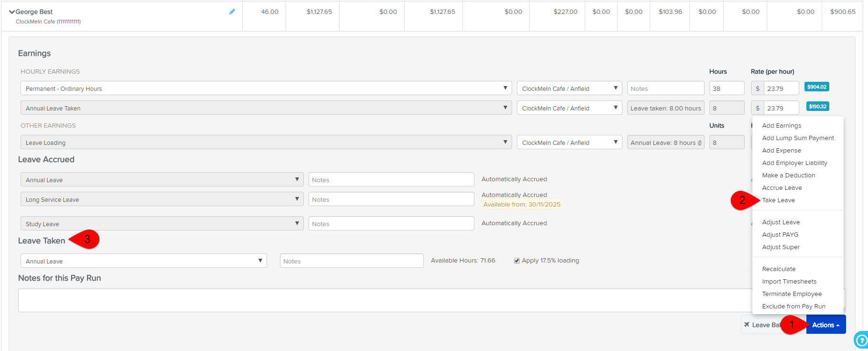The image size is (868, 351).
Task: Choose Recalculate from the Actions menu
Action: tap(779, 269)
